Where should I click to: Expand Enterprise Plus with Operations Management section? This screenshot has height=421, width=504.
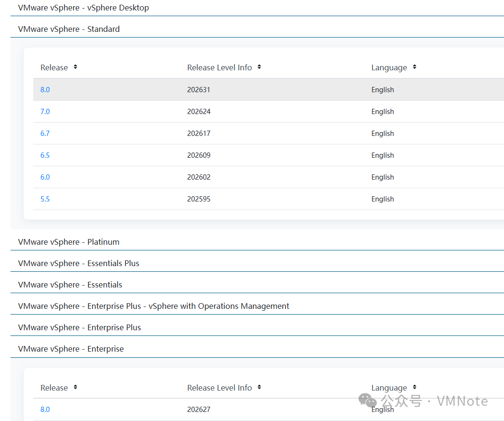[x=153, y=306]
